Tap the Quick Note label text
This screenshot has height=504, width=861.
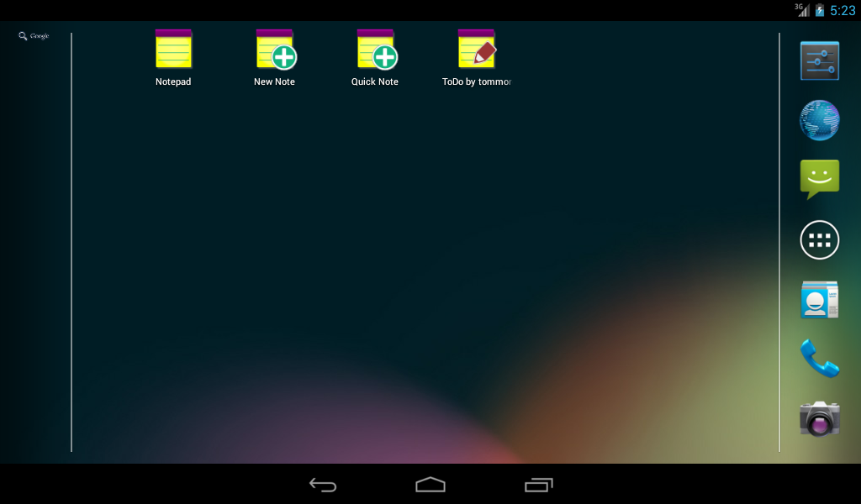point(375,81)
